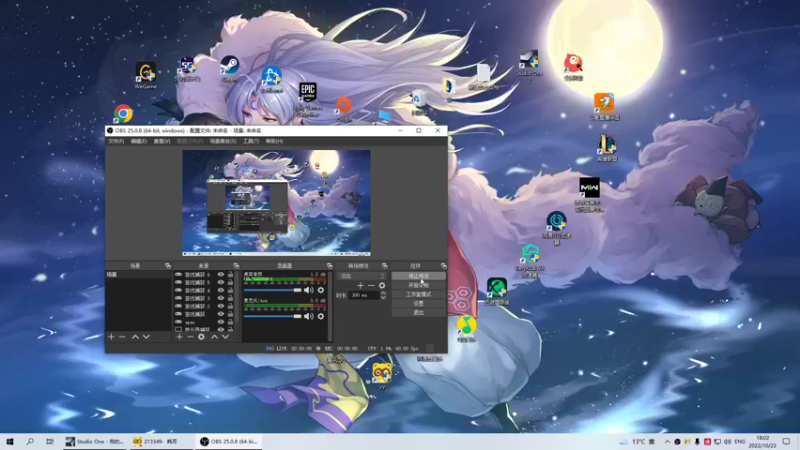Hide the apex source eye icon
Viewport: 800px width, 450px height.
[221, 322]
